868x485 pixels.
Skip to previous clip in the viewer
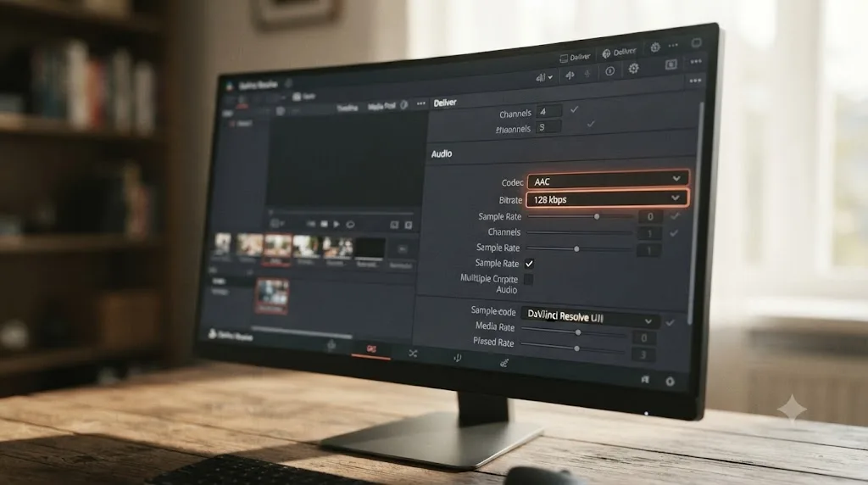point(311,224)
